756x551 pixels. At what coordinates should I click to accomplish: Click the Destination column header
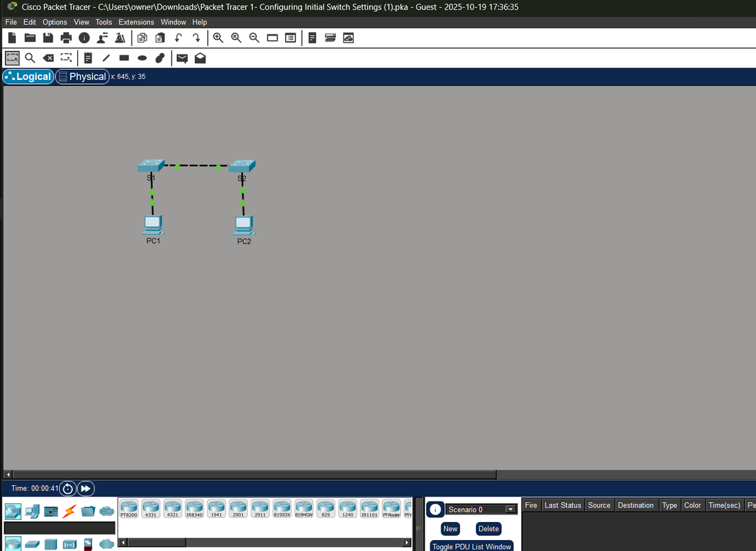click(x=636, y=505)
